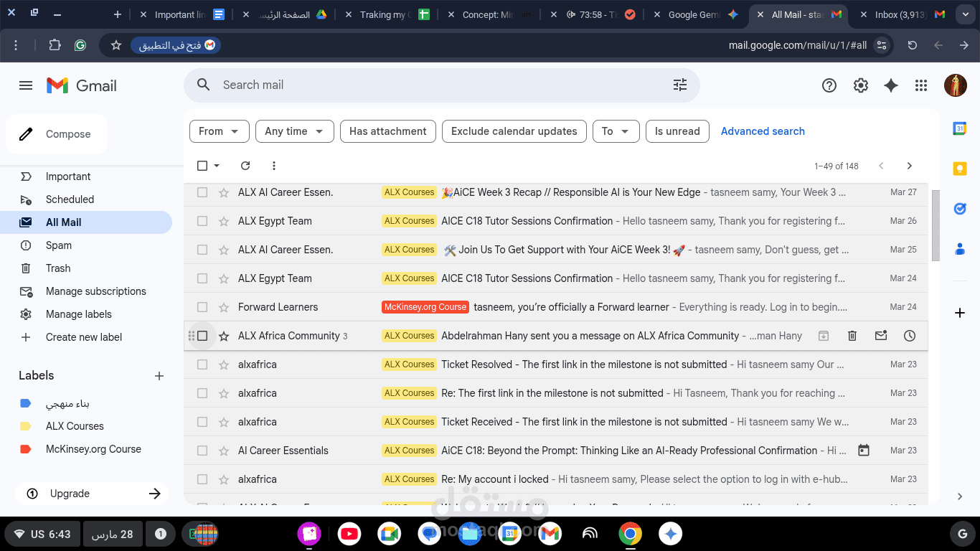This screenshot has height=551, width=980.
Task: Open the Gmail main menu hamburger
Action: [26, 85]
